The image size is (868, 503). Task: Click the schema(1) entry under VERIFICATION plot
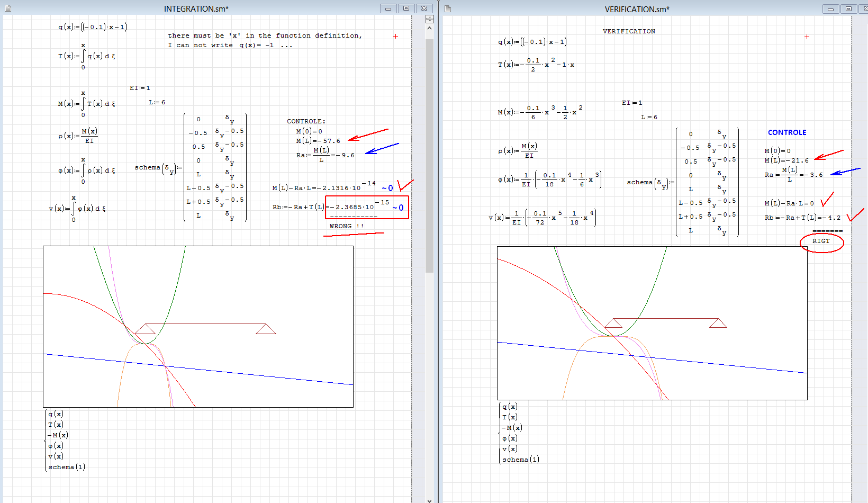pos(521,460)
